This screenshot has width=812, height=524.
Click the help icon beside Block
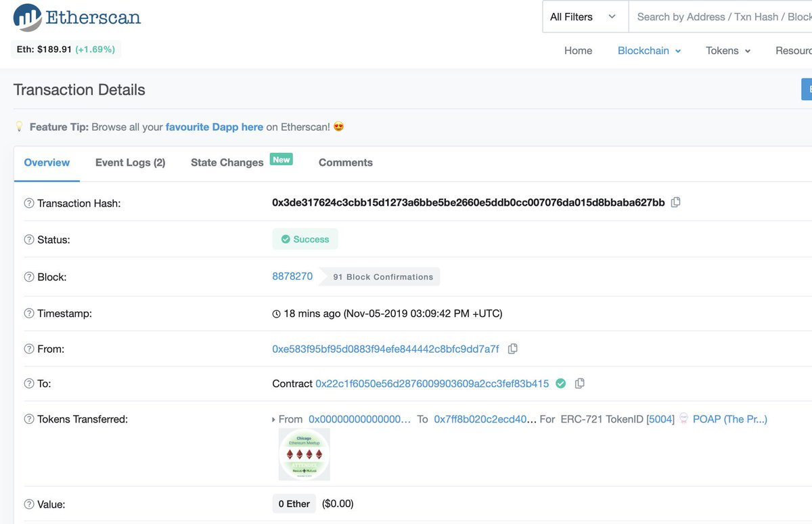(x=29, y=277)
